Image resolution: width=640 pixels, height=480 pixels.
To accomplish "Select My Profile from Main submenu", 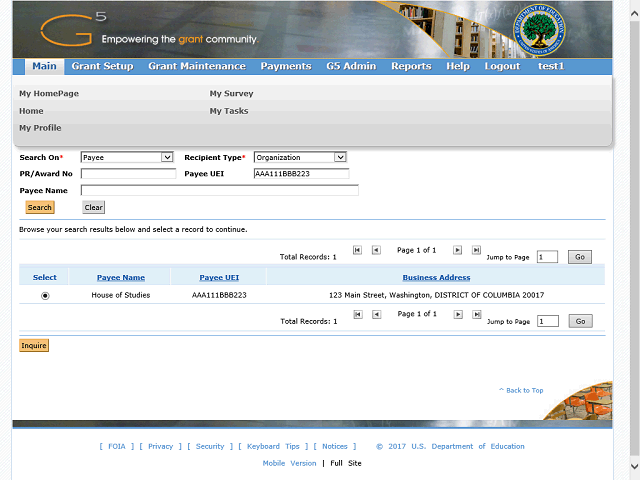I will [40, 128].
